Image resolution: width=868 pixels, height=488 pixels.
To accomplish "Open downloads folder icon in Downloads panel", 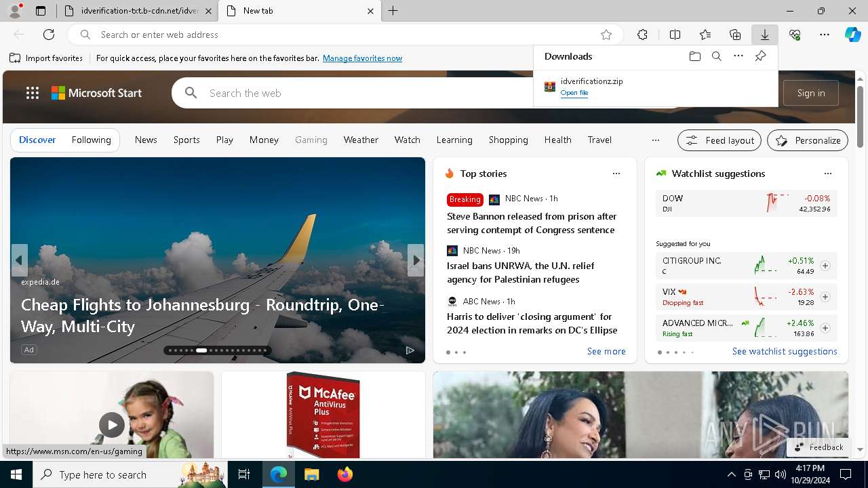I will [694, 56].
